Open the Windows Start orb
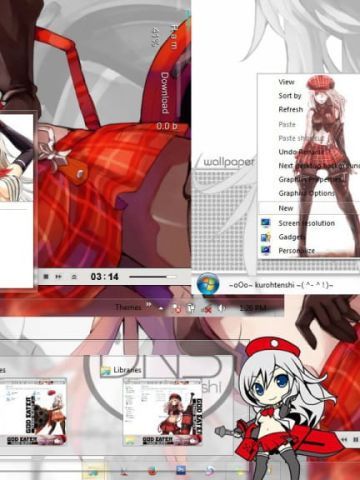360x480 pixels. tap(208, 284)
